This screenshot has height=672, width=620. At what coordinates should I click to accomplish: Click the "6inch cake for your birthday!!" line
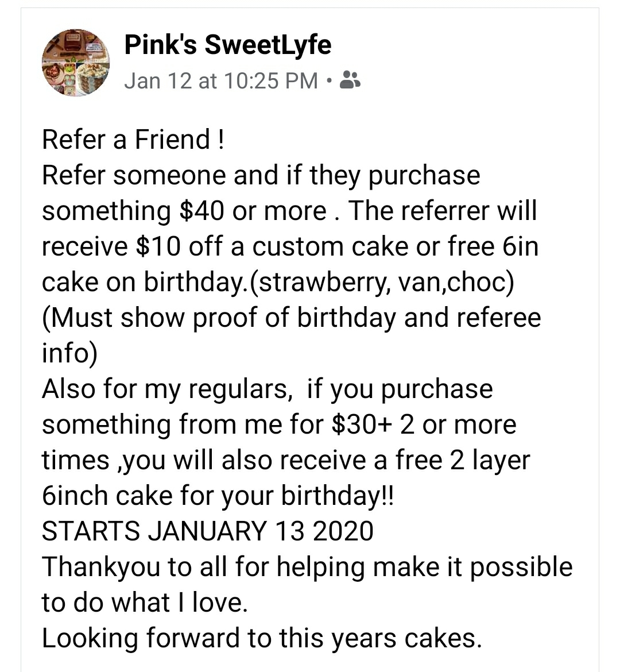[218, 496]
